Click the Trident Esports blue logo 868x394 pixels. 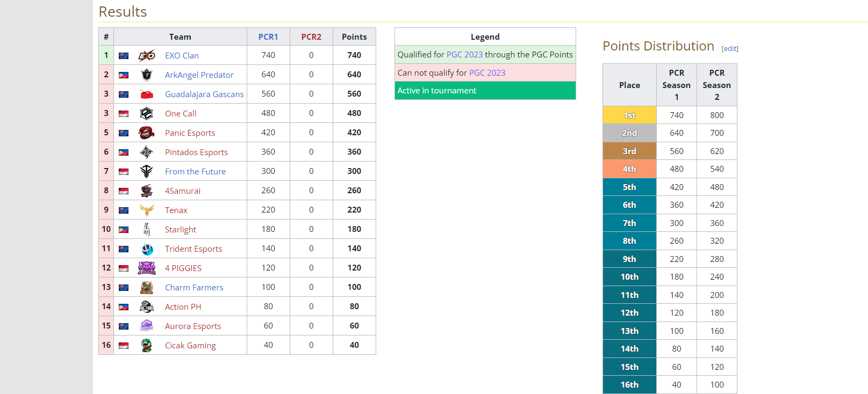click(147, 249)
